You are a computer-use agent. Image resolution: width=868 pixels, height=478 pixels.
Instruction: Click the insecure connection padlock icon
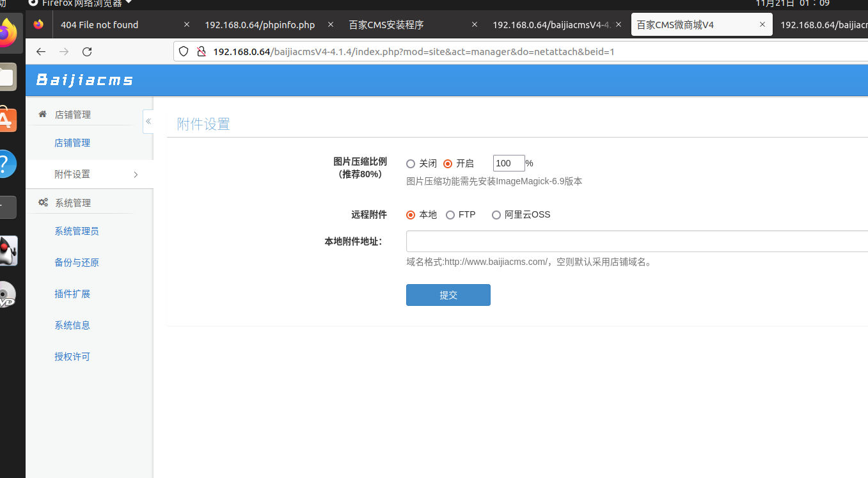[201, 52]
